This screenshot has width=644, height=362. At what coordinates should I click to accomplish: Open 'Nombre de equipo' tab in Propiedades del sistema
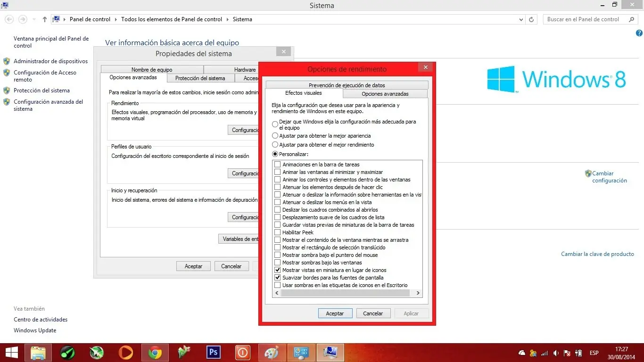(152, 69)
